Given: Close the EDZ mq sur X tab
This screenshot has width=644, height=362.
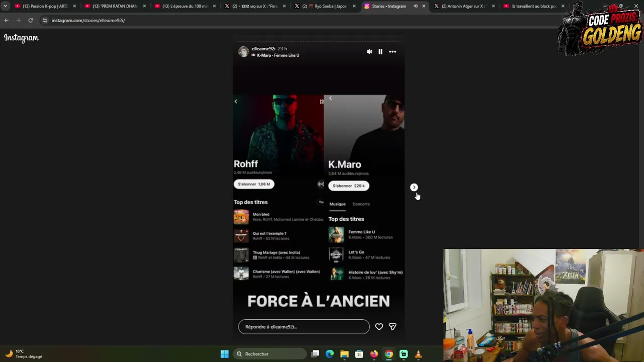Looking at the screenshot, I should coord(284,6).
